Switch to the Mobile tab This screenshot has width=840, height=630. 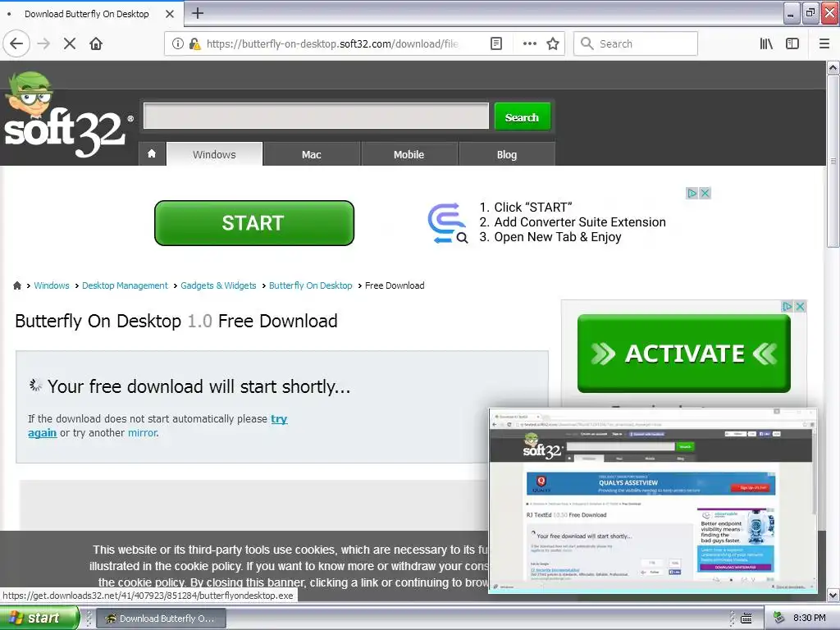click(x=409, y=154)
